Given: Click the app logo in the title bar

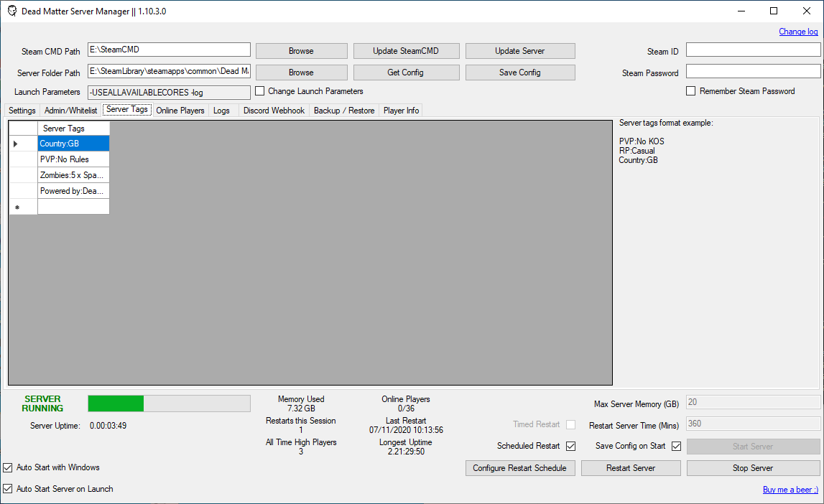Looking at the screenshot, I should [11, 11].
